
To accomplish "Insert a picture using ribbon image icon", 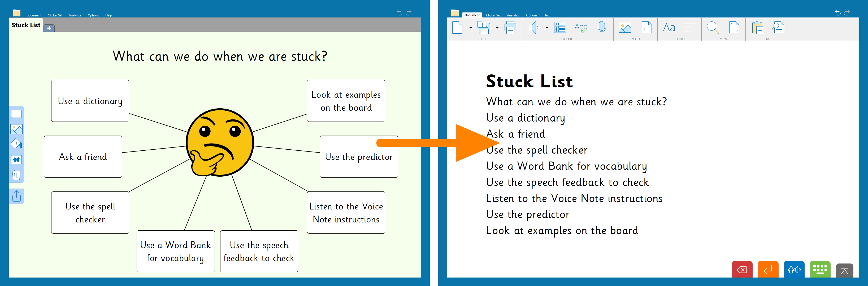I will pyautogui.click(x=625, y=28).
